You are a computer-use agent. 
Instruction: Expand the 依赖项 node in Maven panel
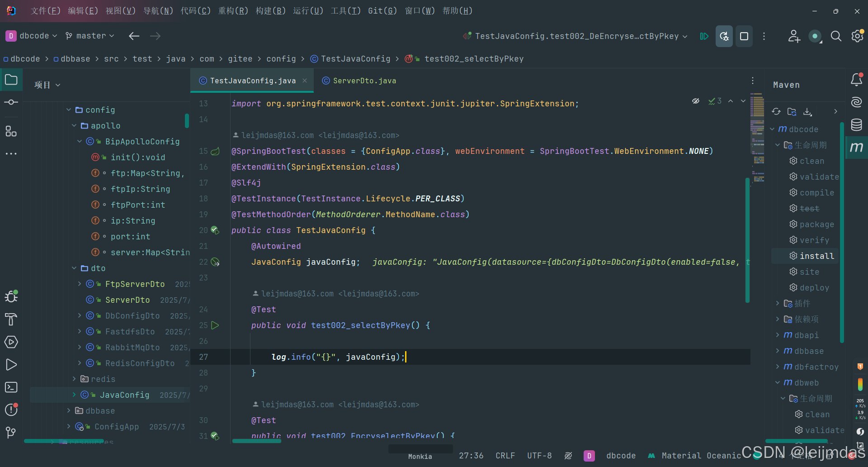point(778,319)
